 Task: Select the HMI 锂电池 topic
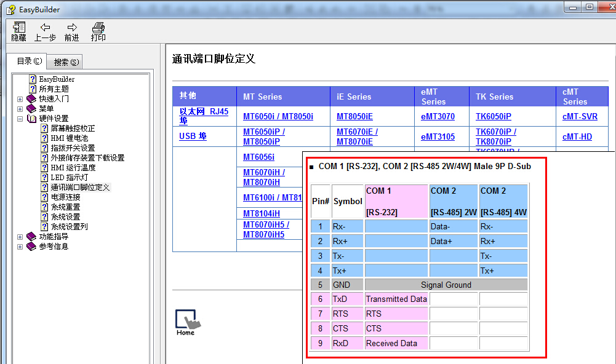[x=69, y=138]
